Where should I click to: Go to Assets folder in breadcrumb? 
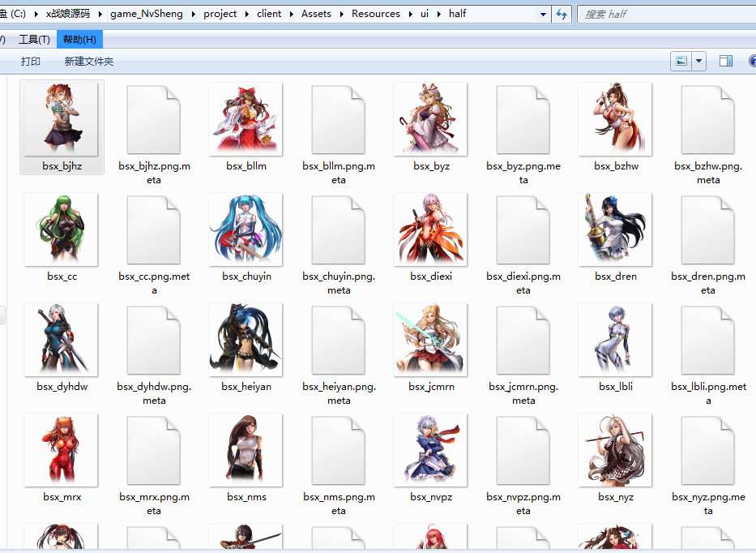point(316,14)
